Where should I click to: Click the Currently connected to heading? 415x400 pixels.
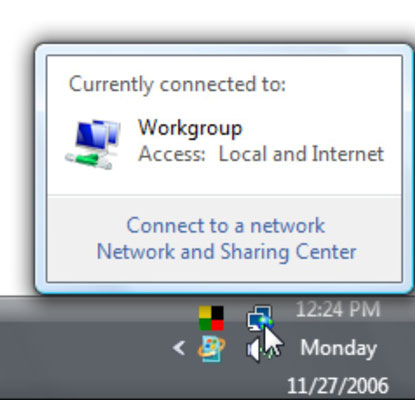(x=177, y=84)
